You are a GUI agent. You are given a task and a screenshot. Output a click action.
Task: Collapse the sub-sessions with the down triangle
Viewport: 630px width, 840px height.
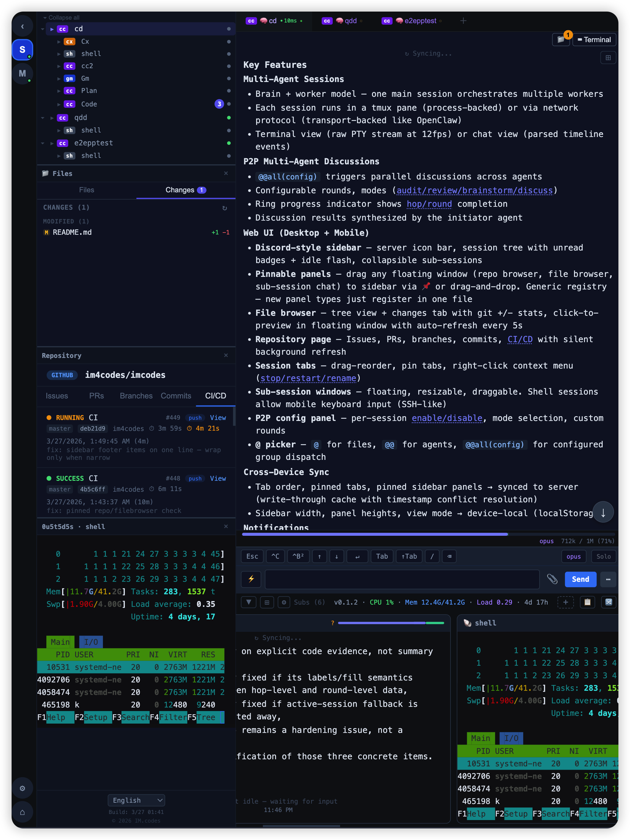pyautogui.click(x=248, y=602)
